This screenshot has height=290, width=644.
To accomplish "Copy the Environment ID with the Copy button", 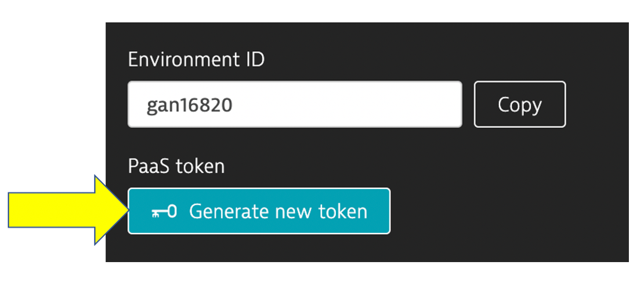I will (520, 105).
